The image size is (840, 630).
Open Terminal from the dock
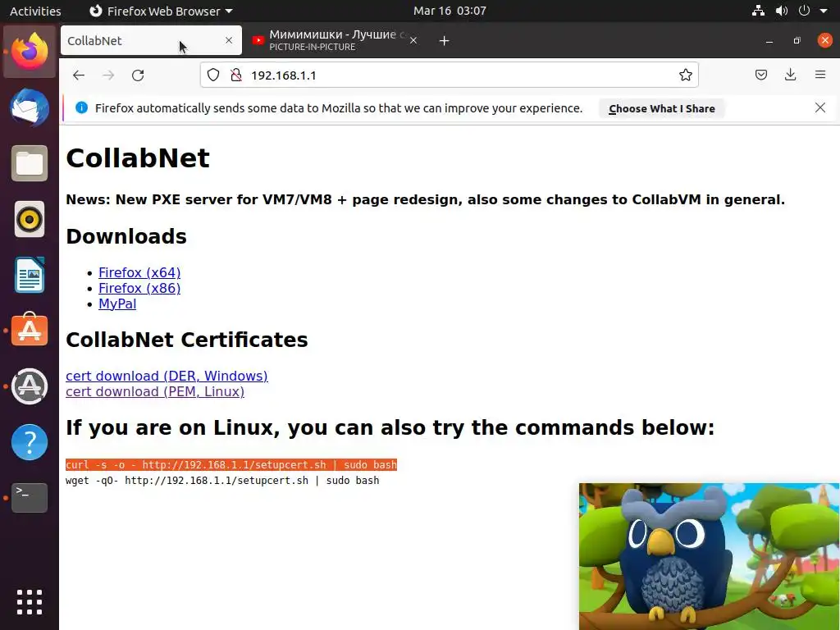click(x=30, y=498)
